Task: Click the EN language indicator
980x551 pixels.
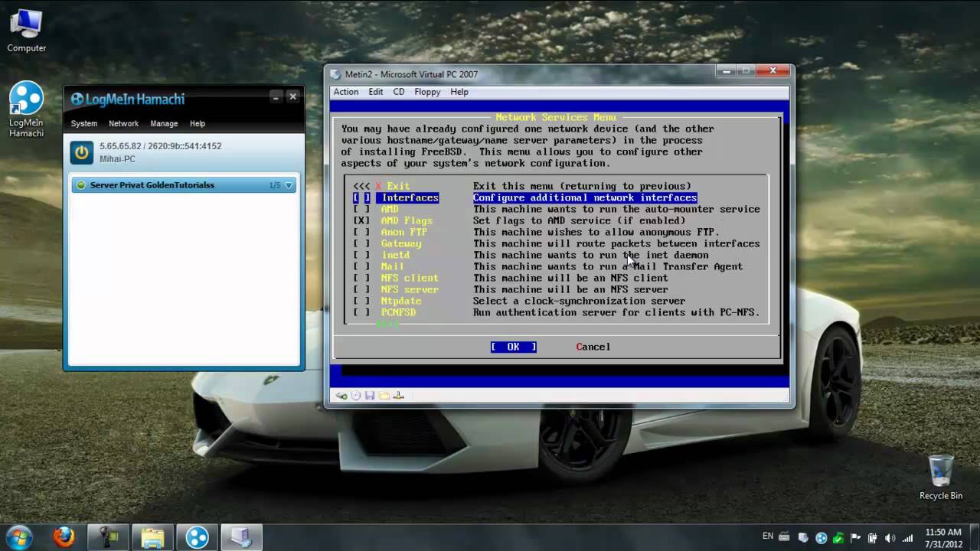Action: [x=768, y=536]
